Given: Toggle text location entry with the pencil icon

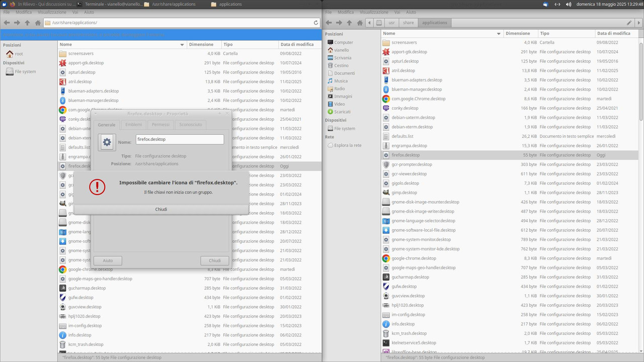Looking at the screenshot, I should [x=629, y=23].
